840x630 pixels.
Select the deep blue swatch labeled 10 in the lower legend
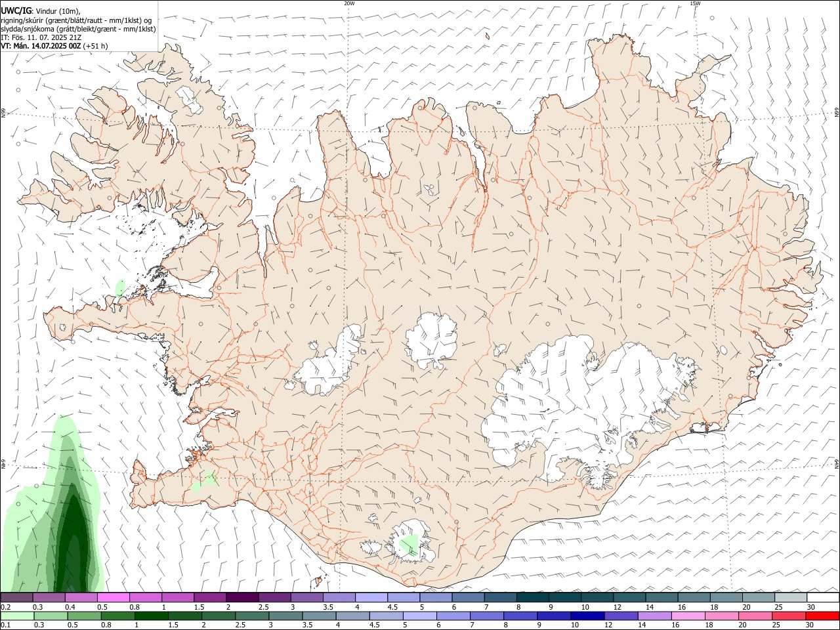(x=587, y=616)
